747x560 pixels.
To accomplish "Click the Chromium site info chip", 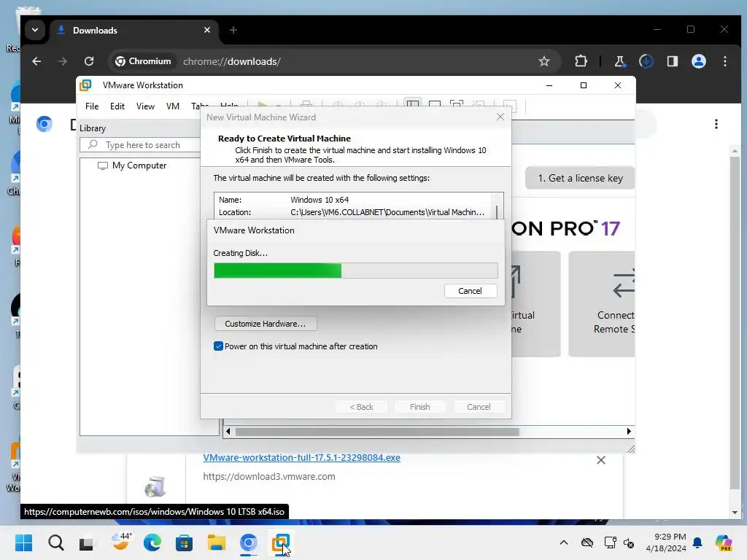I will [144, 61].
